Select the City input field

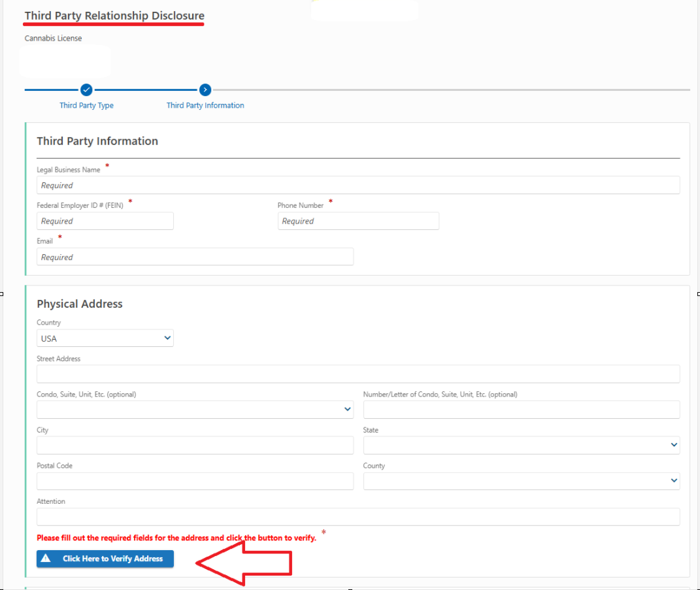tap(195, 445)
